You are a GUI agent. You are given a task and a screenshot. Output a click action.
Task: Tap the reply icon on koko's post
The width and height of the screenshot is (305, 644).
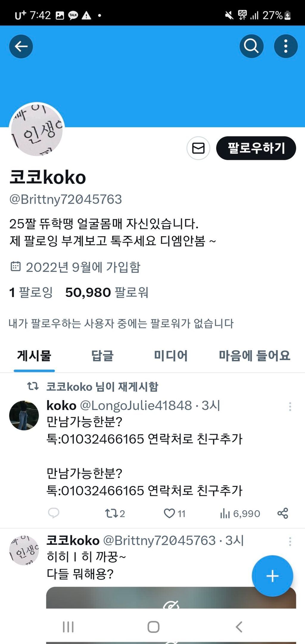click(54, 513)
